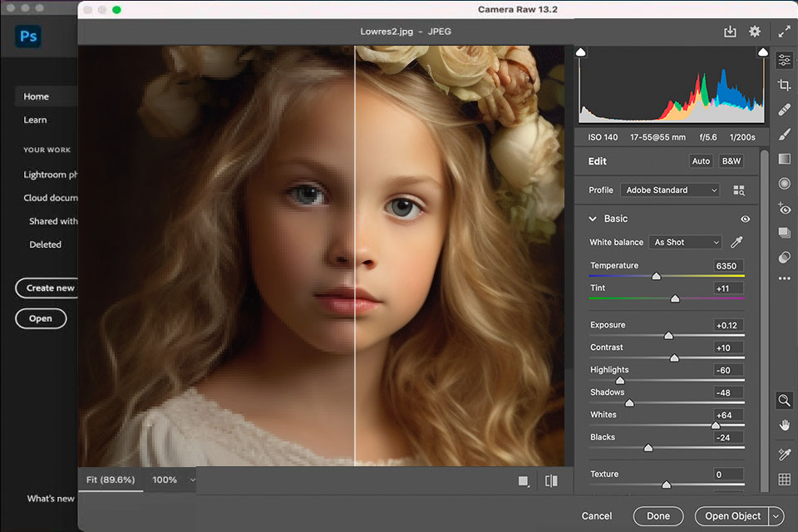Click the green window zoom button
798x532 pixels.
coord(116,10)
